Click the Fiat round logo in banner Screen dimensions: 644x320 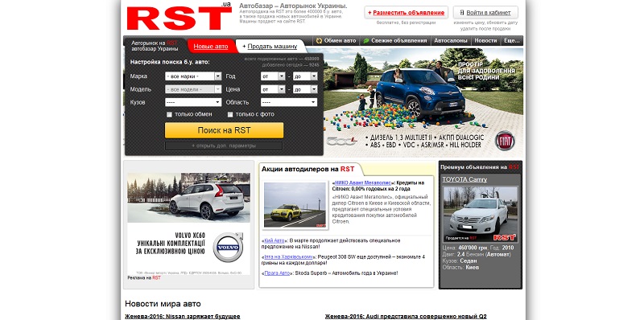[x=505, y=141]
